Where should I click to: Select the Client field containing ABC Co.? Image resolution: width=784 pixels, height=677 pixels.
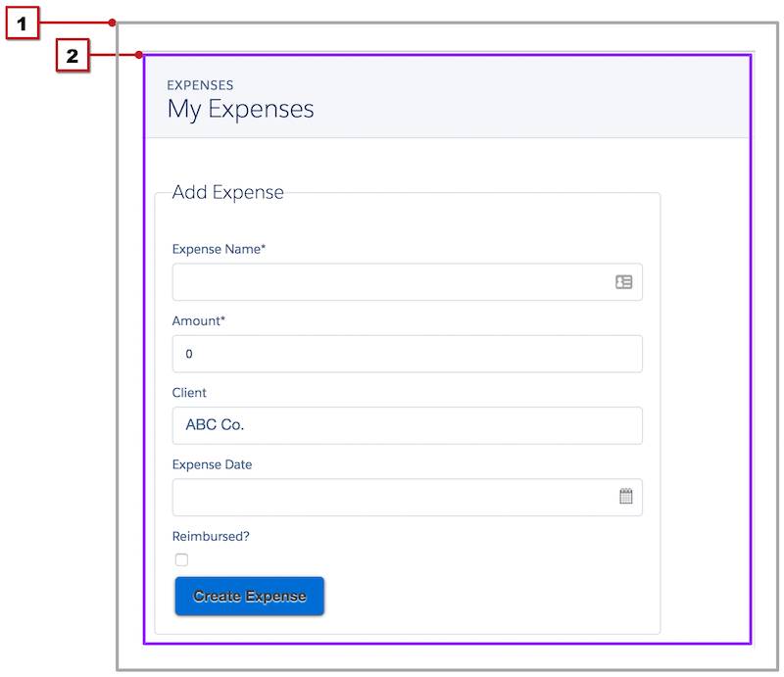tap(407, 425)
